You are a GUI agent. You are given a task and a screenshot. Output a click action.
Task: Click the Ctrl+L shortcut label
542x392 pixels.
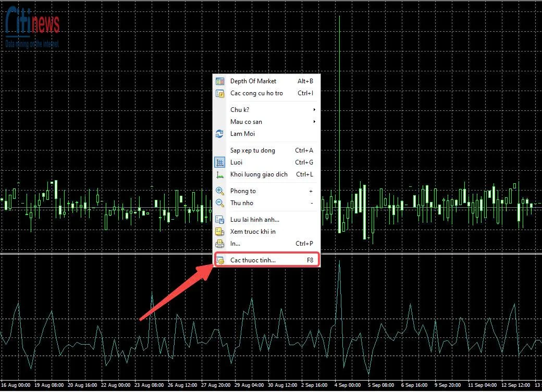(304, 174)
